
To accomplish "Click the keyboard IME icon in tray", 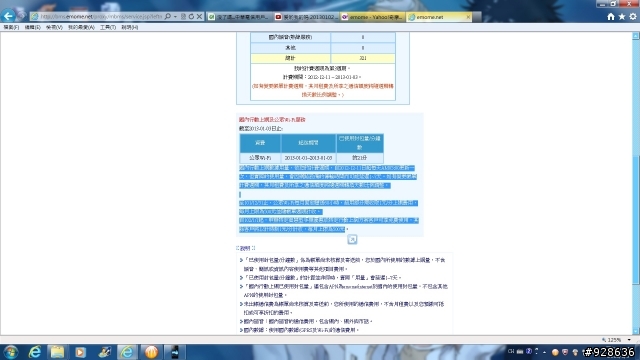I will [520, 351].
